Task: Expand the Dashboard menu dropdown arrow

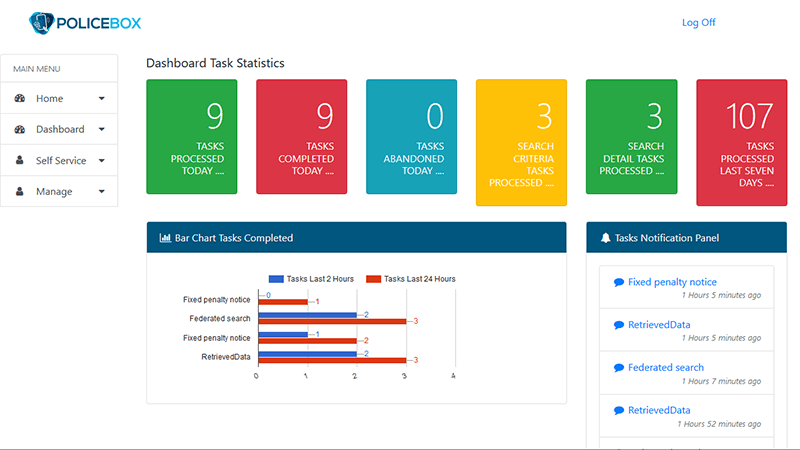Action: [101, 129]
